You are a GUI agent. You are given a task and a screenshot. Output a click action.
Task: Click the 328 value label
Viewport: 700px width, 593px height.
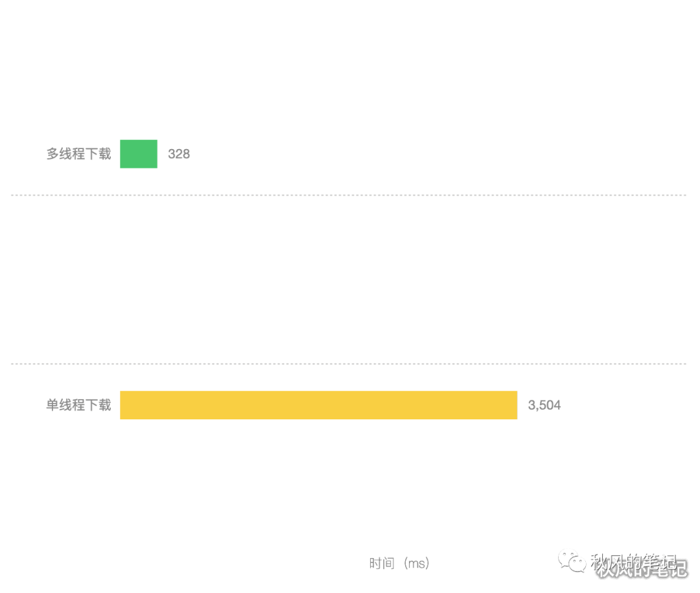[x=179, y=154]
